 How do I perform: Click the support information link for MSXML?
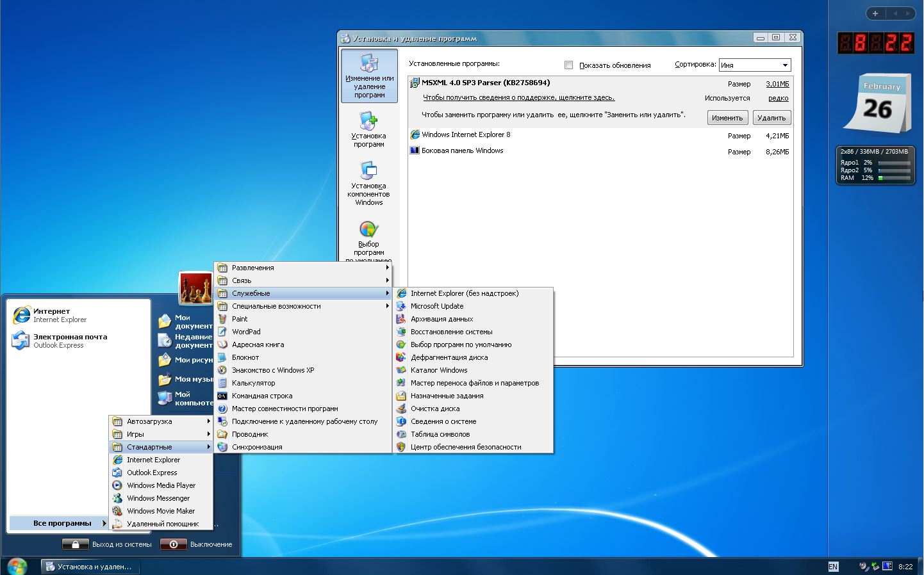pos(518,97)
